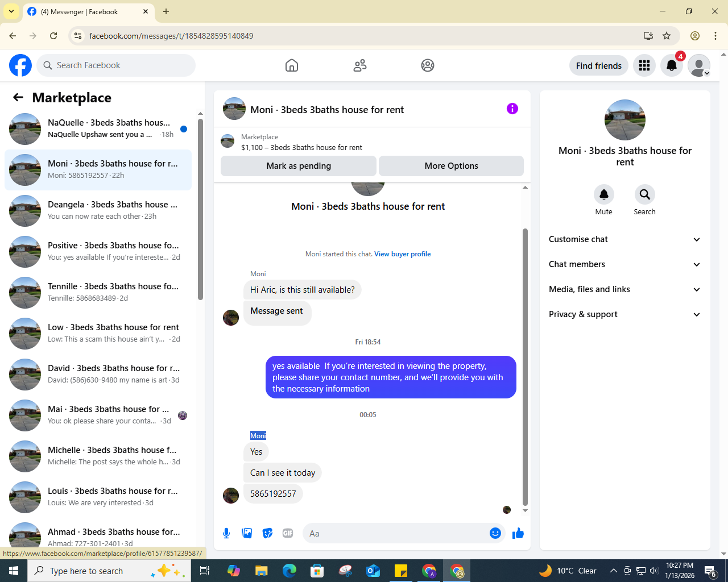
Task: Click the Can I see it today message
Action: (x=283, y=473)
